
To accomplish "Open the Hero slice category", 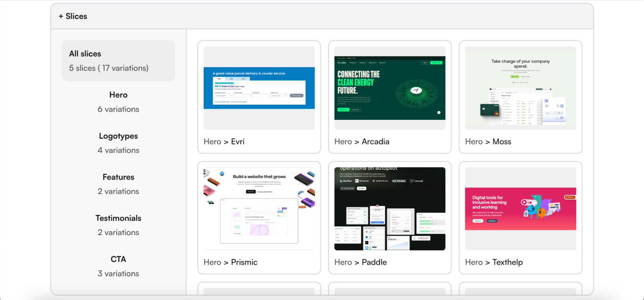I will 118,102.
